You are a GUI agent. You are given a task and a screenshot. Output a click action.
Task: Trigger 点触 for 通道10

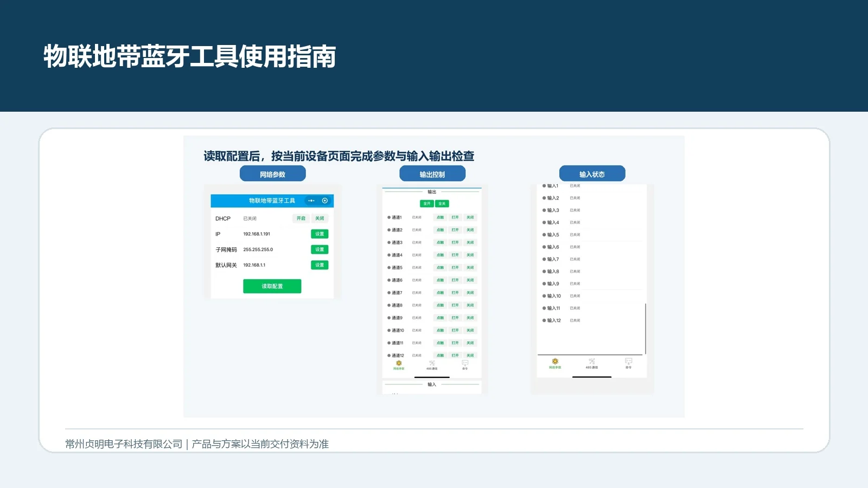(440, 330)
